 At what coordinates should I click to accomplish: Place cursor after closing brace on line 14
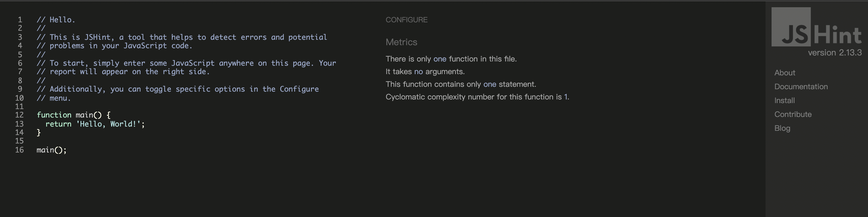(x=41, y=132)
